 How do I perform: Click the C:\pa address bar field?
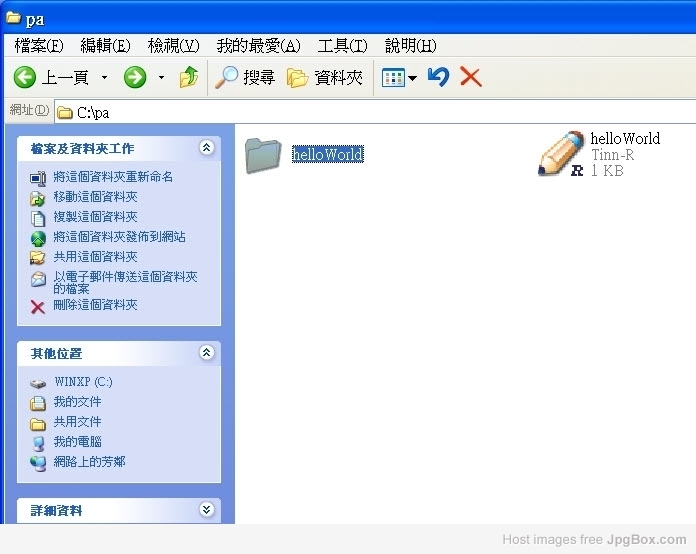pyautogui.click(x=375, y=112)
